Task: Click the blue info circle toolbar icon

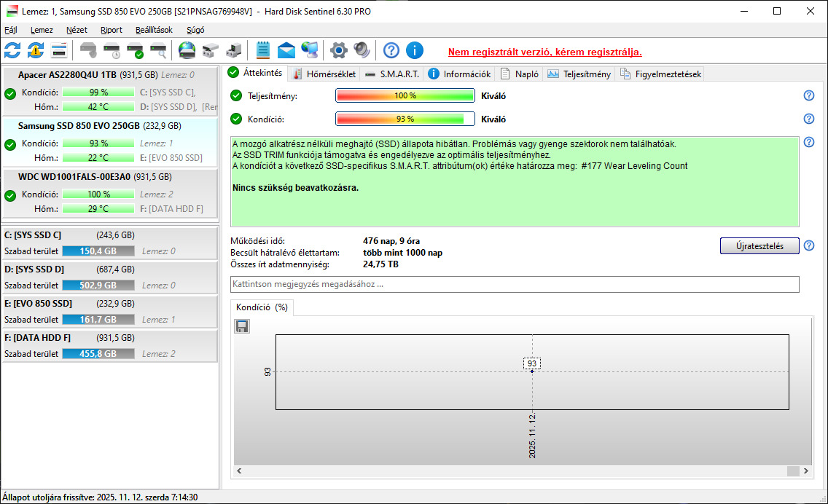Action: point(415,51)
